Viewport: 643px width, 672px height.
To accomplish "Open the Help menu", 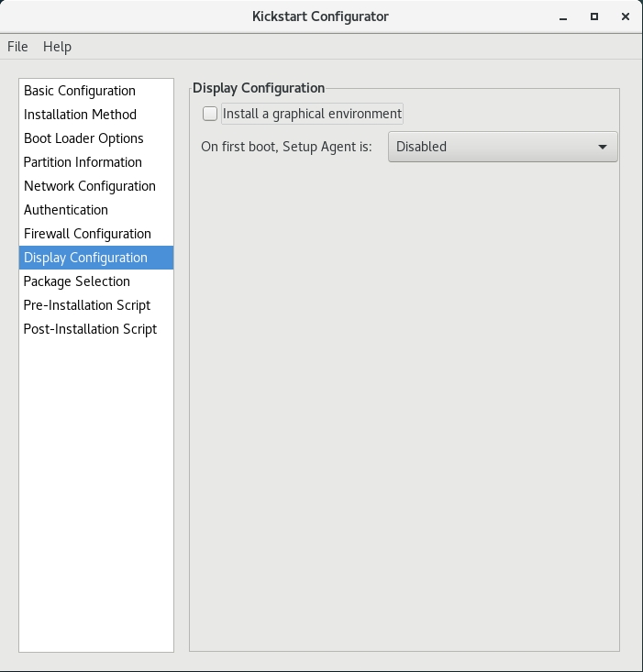I will [57, 47].
